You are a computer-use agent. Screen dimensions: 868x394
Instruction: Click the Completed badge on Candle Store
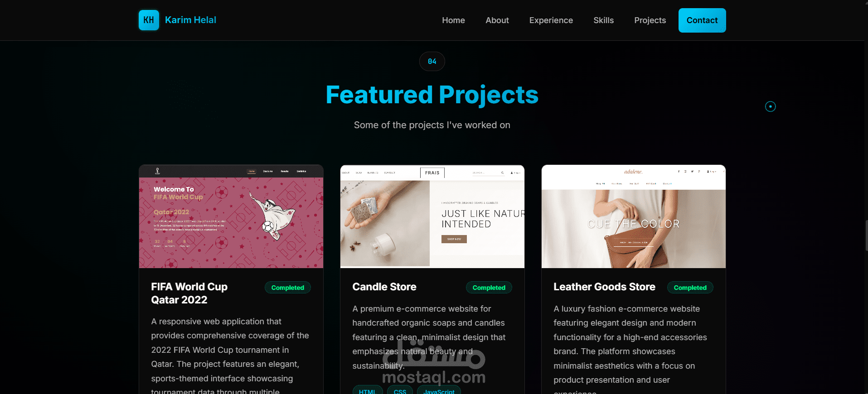[x=489, y=288]
